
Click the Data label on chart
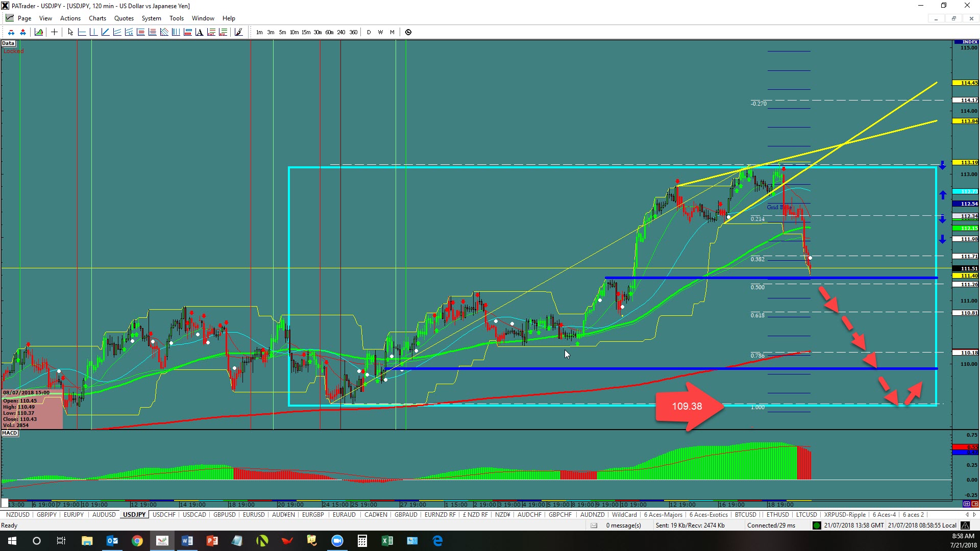(8, 43)
